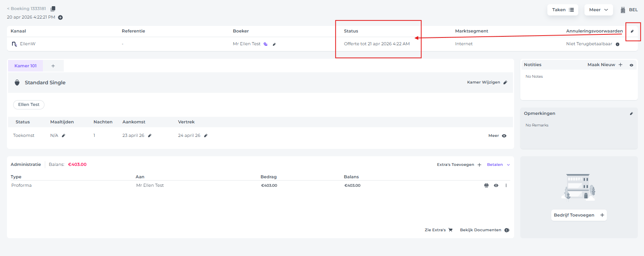Edit the booker Mr Ellen Test pencil icon
Screen dimensions: 644x256
[274, 44]
